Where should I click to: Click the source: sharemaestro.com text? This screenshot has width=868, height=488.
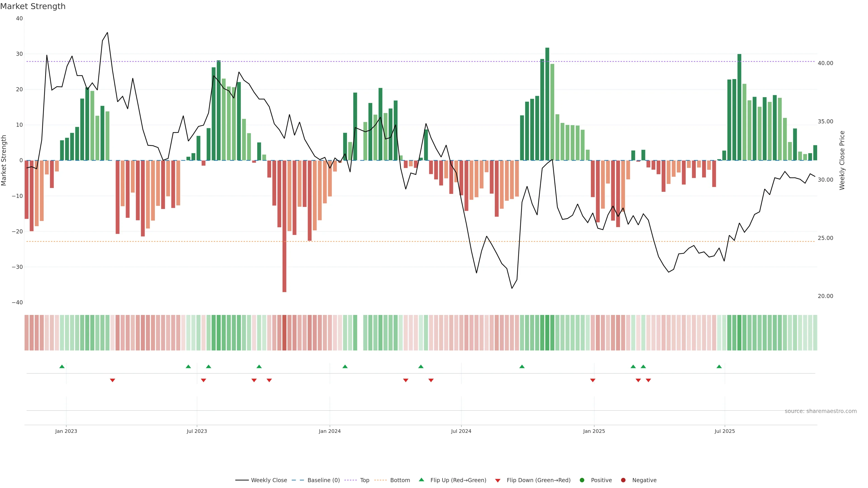click(x=821, y=411)
